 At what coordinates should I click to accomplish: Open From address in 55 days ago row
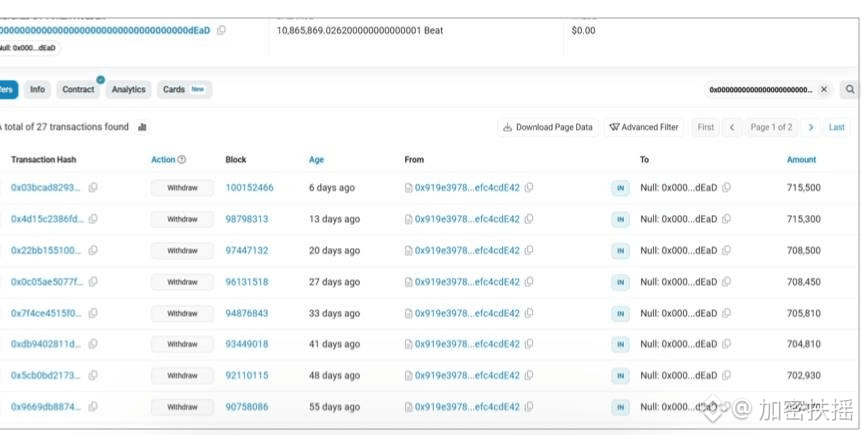[x=467, y=407]
